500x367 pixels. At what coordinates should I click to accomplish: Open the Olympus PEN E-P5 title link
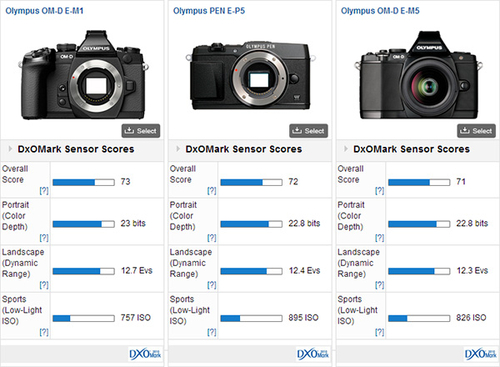click(209, 11)
